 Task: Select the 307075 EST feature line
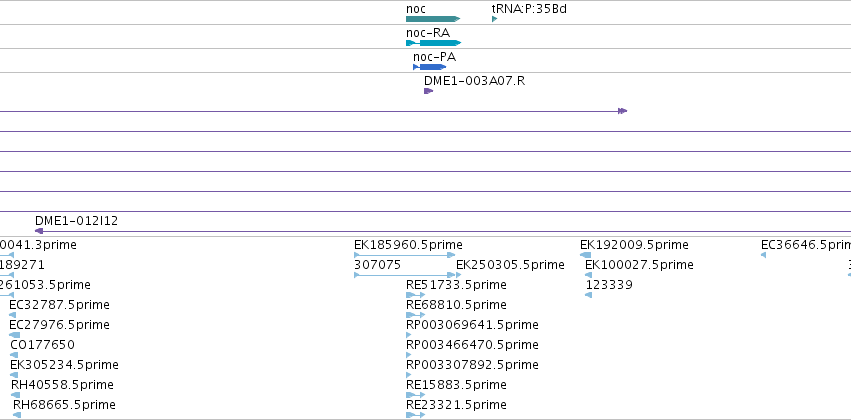[x=404, y=275]
